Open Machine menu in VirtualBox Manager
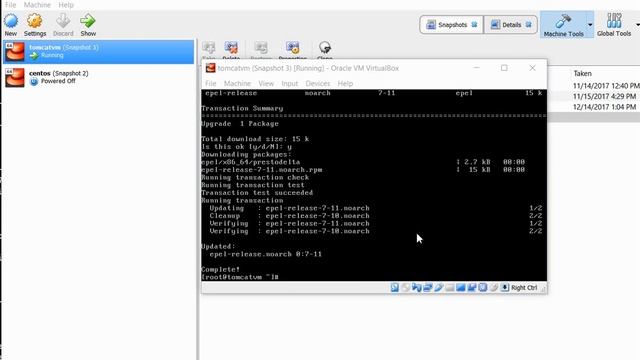Image resolution: width=640 pixels, height=360 pixels. (37, 5)
